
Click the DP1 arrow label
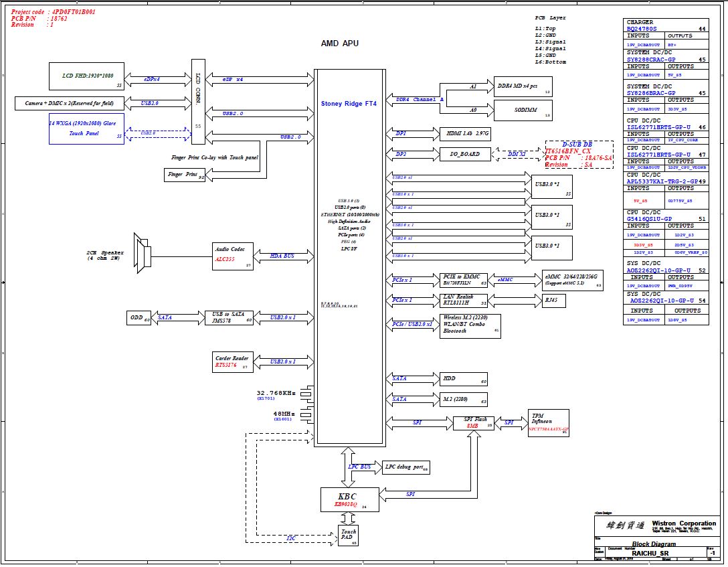400,133
